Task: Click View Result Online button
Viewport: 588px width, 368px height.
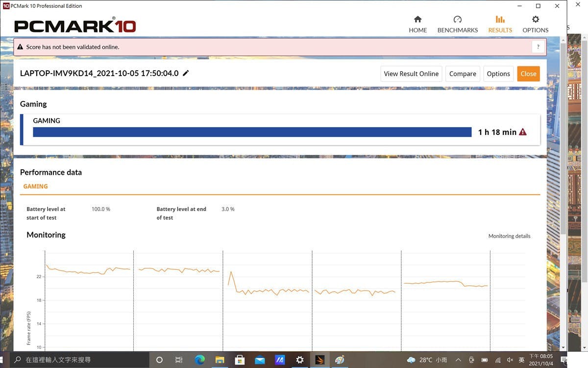Action: [x=411, y=74]
